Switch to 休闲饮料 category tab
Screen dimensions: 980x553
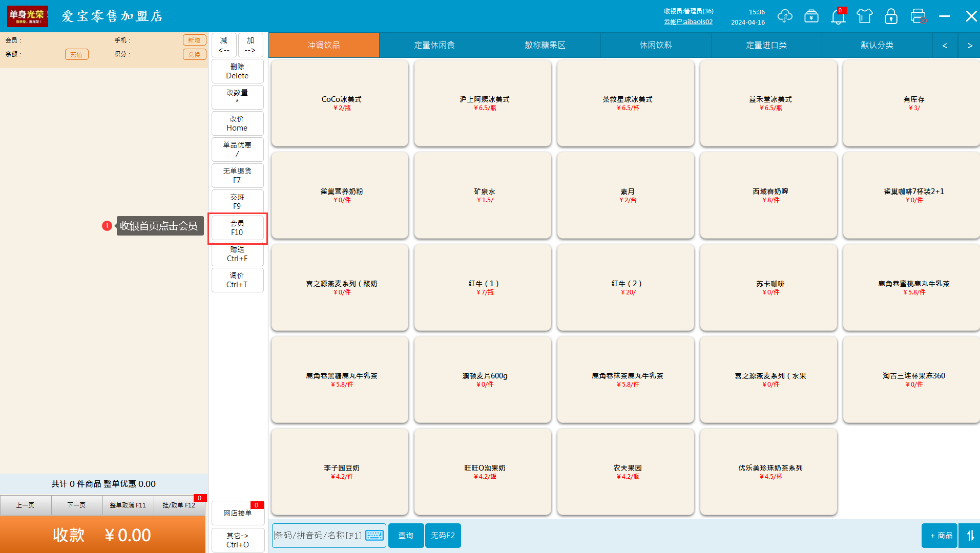click(x=656, y=45)
